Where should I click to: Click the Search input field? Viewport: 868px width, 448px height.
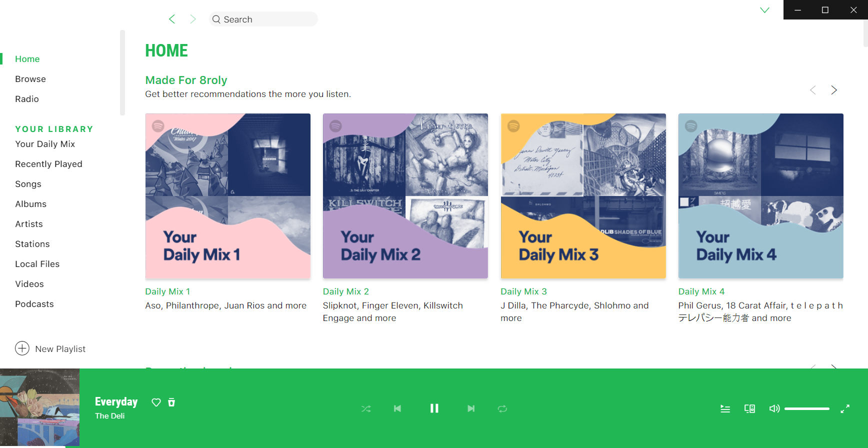point(263,19)
